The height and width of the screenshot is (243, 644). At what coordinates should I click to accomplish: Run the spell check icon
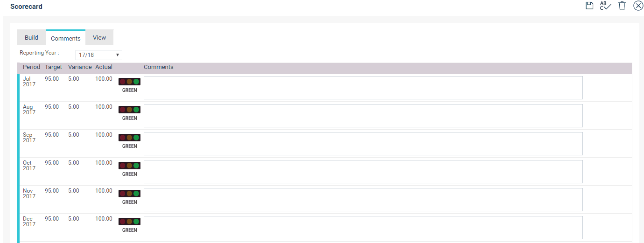click(605, 6)
